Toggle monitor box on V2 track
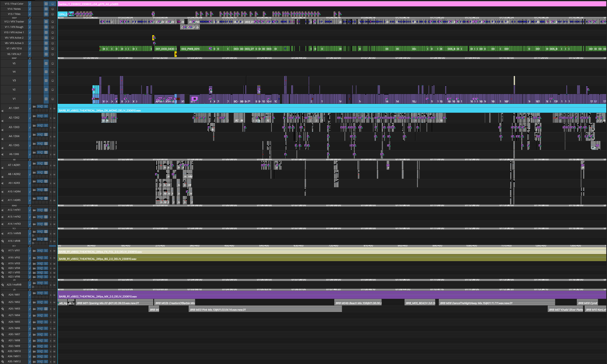The image size is (607, 364). pyautogui.click(x=53, y=89)
